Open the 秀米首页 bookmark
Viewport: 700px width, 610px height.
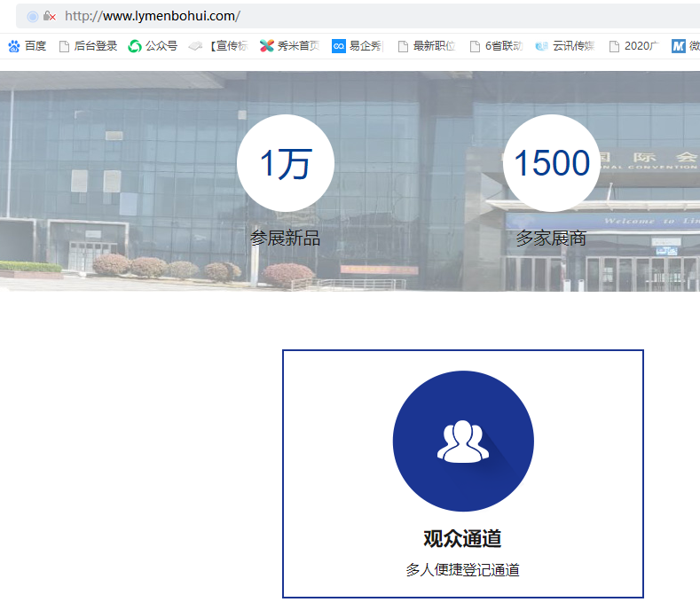click(x=289, y=46)
